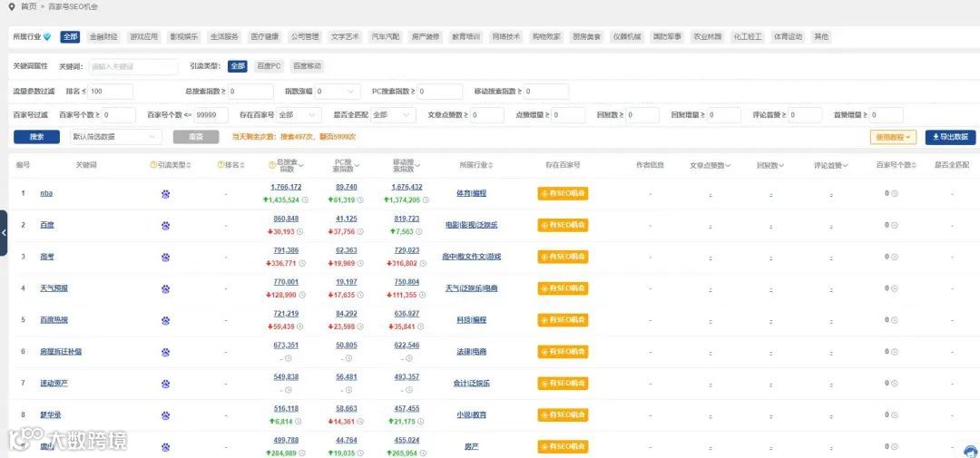
Task: Click the 高考 keyword link
Action: [x=47, y=257]
